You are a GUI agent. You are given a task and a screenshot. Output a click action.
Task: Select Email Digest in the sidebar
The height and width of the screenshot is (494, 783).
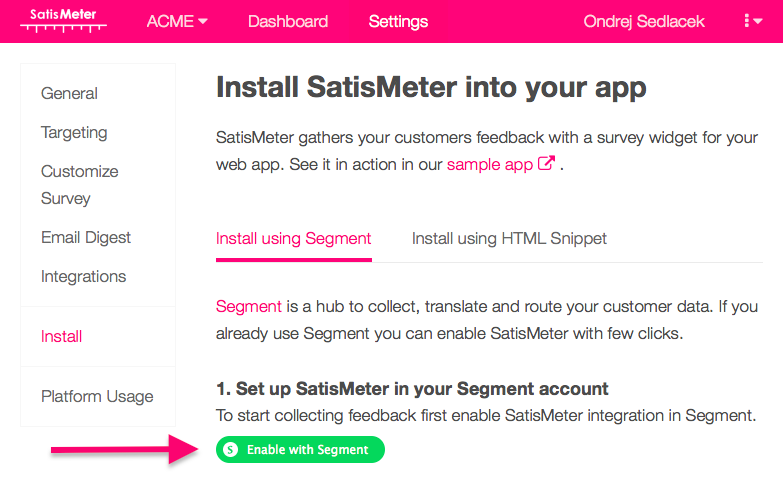tap(86, 237)
